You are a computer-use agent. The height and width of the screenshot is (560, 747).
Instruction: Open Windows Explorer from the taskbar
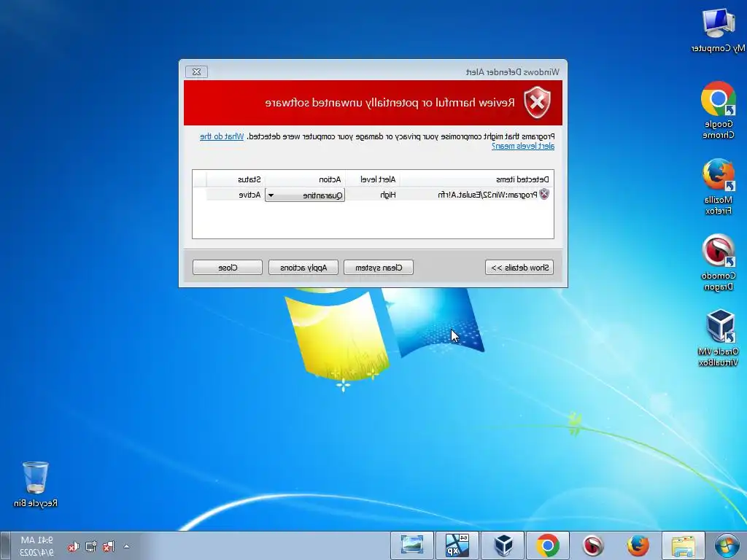point(683,545)
